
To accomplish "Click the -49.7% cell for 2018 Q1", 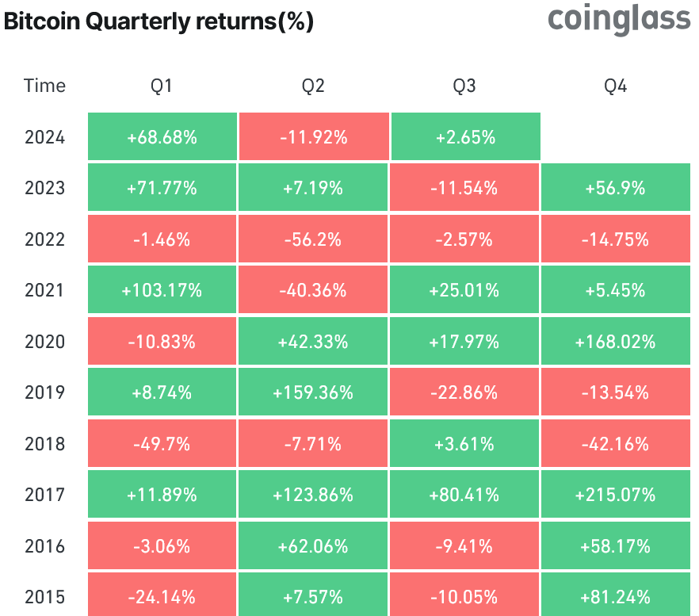I will 162,444.
